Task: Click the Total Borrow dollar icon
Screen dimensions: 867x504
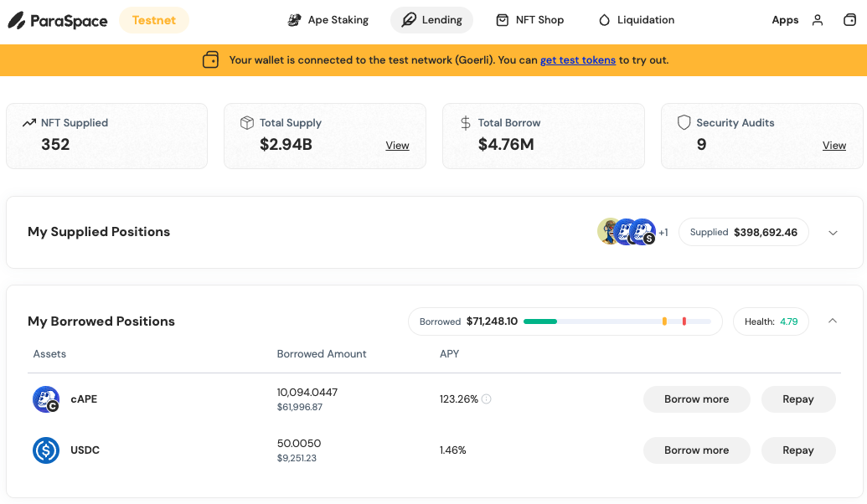Action: pyautogui.click(x=466, y=123)
